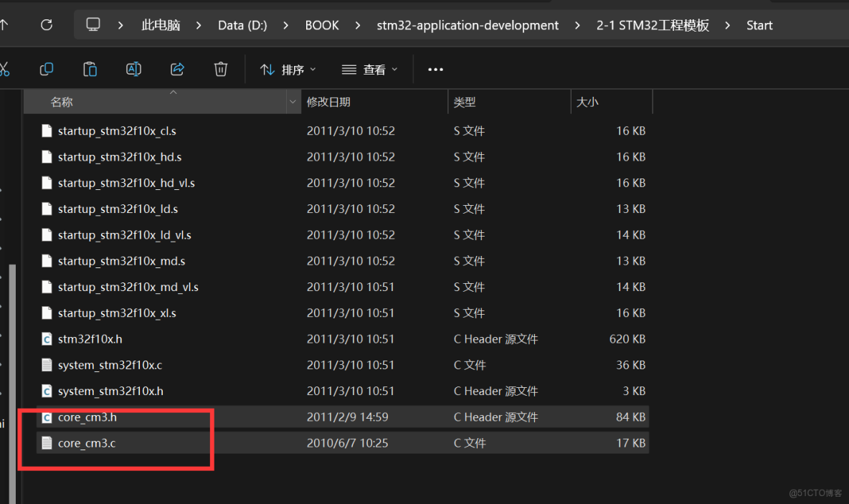Click the file icon of startup_stm32f10x_md.s
This screenshot has width=849, height=504.
point(47,261)
